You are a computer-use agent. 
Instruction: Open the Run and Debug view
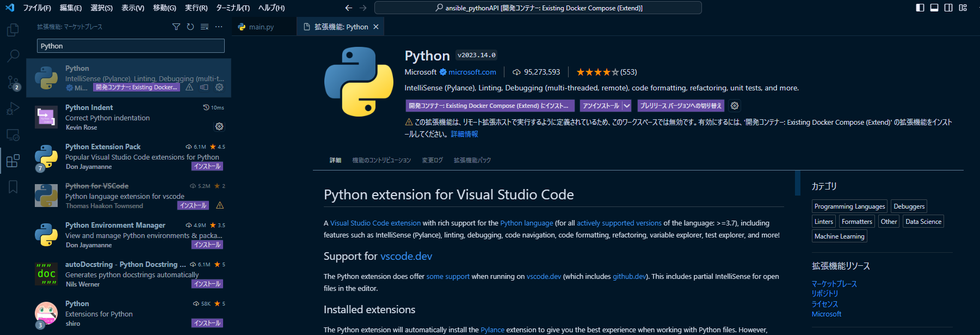click(13, 108)
